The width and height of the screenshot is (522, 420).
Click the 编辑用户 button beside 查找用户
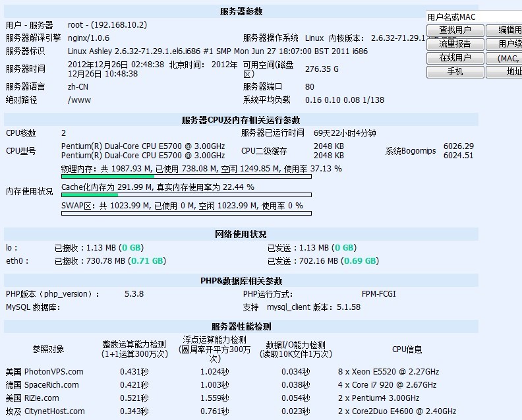click(504, 30)
